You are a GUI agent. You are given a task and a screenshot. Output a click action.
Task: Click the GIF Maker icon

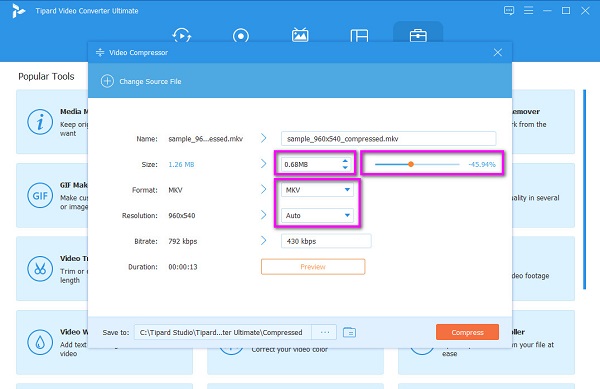[x=40, y=195]
